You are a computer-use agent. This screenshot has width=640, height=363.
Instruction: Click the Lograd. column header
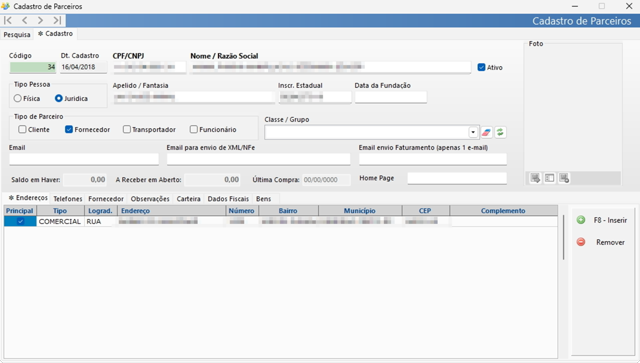[x=100, y=211]
